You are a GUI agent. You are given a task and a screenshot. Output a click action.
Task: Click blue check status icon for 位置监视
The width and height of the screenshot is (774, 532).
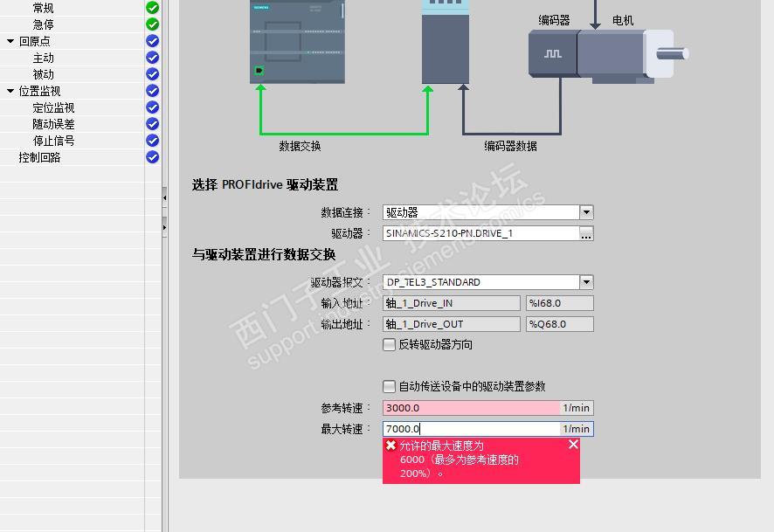point(153,90)
